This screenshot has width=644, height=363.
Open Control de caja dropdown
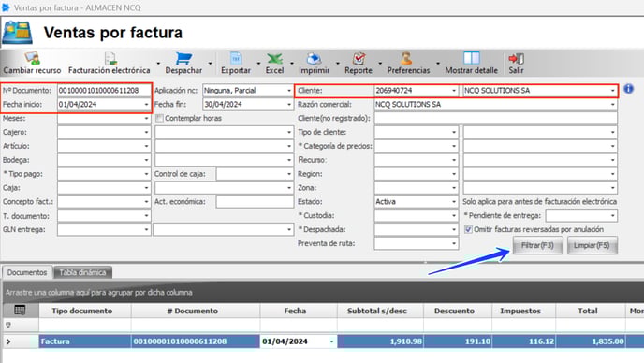pyautogui.click(x=289, y=174)
